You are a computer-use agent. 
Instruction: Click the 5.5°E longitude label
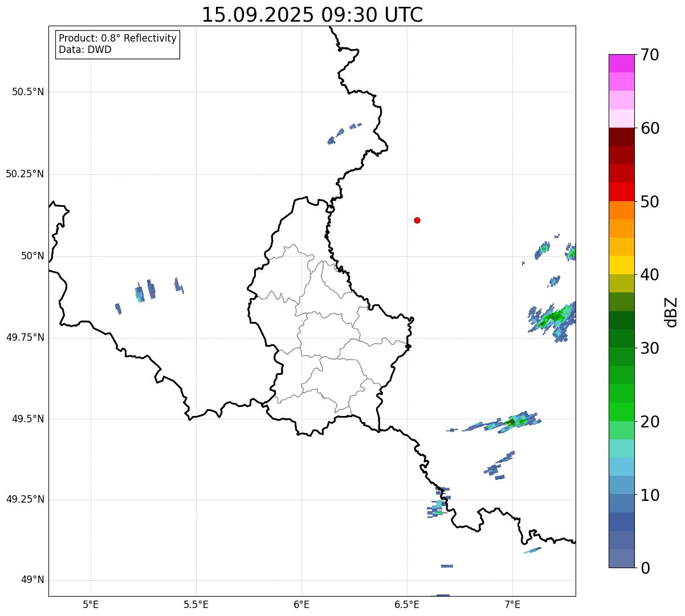pos(196,605)
